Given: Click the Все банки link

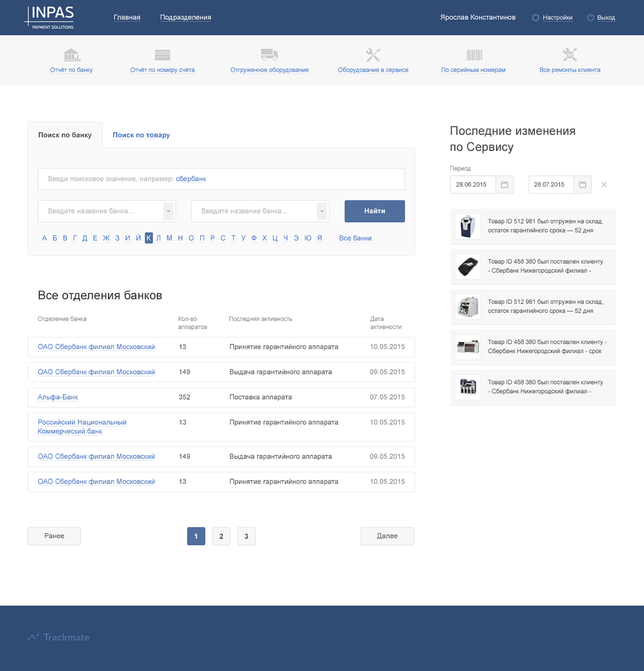Looking at the screenshot, I should [355, 238].
